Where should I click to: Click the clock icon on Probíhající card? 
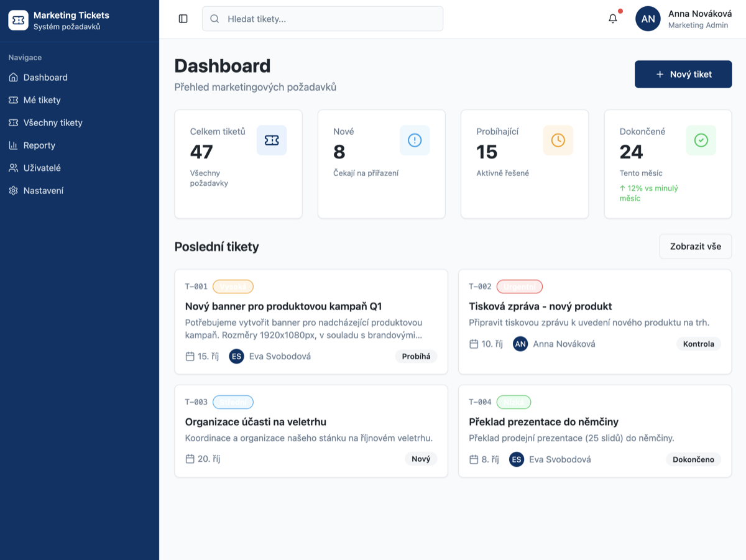tap(558, 140)
